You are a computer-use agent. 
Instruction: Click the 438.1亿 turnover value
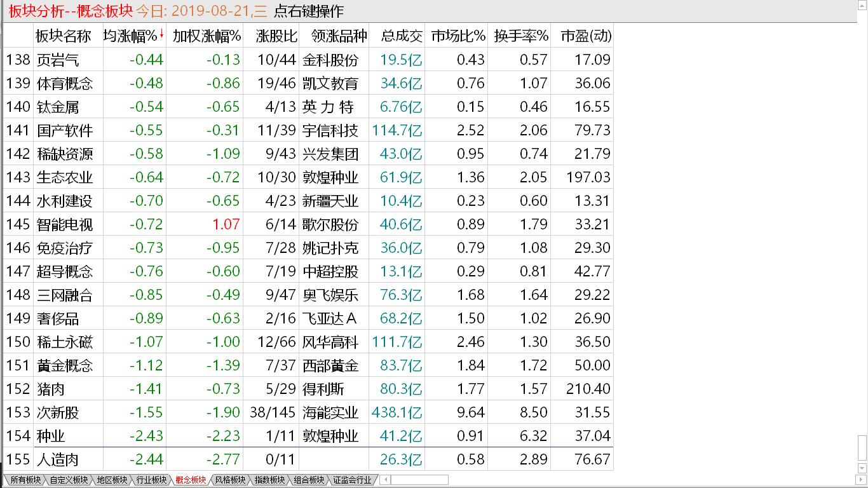click(x=397, y=412)
